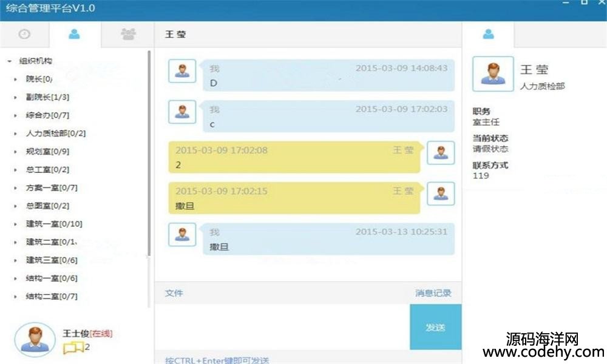The image size is (607, 364).
Task: Open the recent history clock tab
Action: point(24,34)
